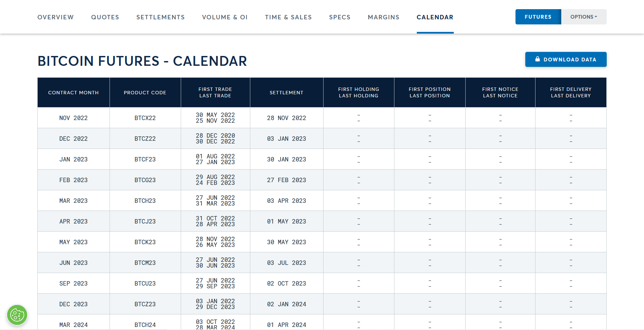644x330 pixels.
Task: Select the MAR 2024 contract row
Action: point(73,324)
